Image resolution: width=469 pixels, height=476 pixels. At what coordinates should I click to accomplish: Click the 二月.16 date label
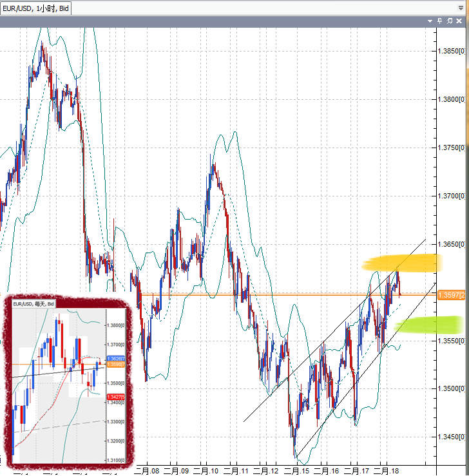(327, 471)
